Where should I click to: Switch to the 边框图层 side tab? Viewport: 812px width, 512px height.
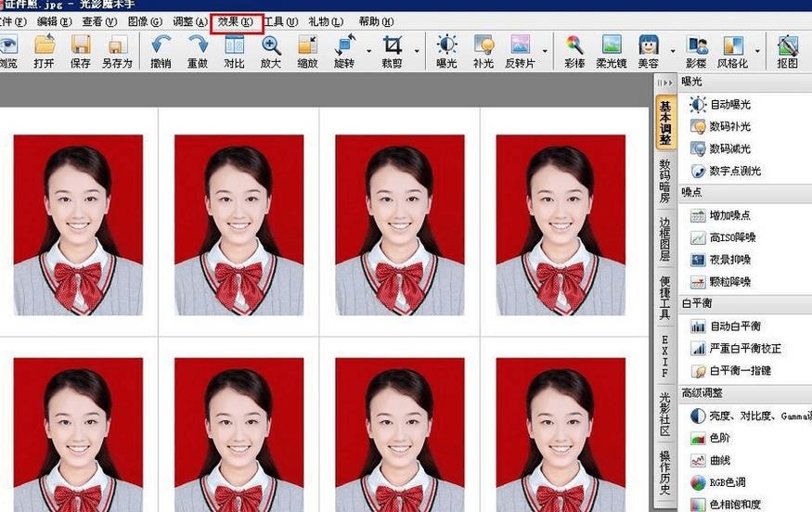pos(665,238)
